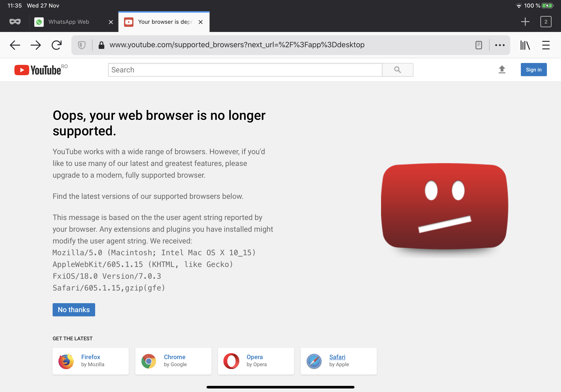Enable reader view icon
The width and height of the screenshot is (561, 392).
click(478, 45)
